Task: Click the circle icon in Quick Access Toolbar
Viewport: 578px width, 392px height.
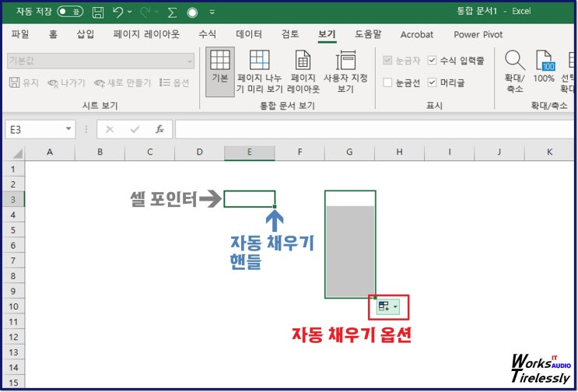Action: point(192,12)
